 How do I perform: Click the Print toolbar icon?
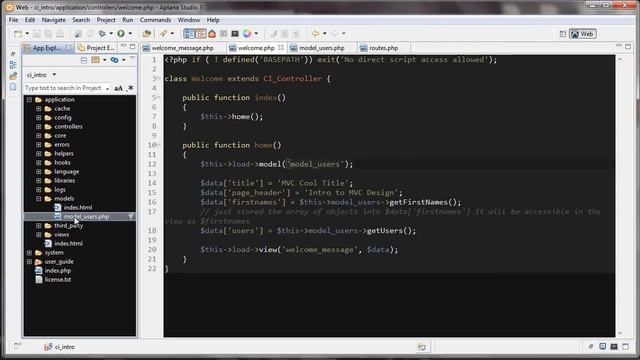tap(60, 34)
